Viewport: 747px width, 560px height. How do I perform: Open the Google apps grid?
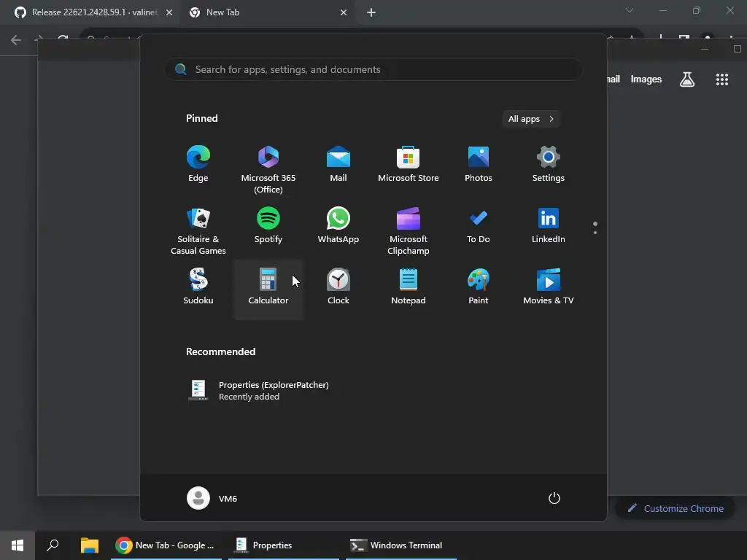pos(721,79)
